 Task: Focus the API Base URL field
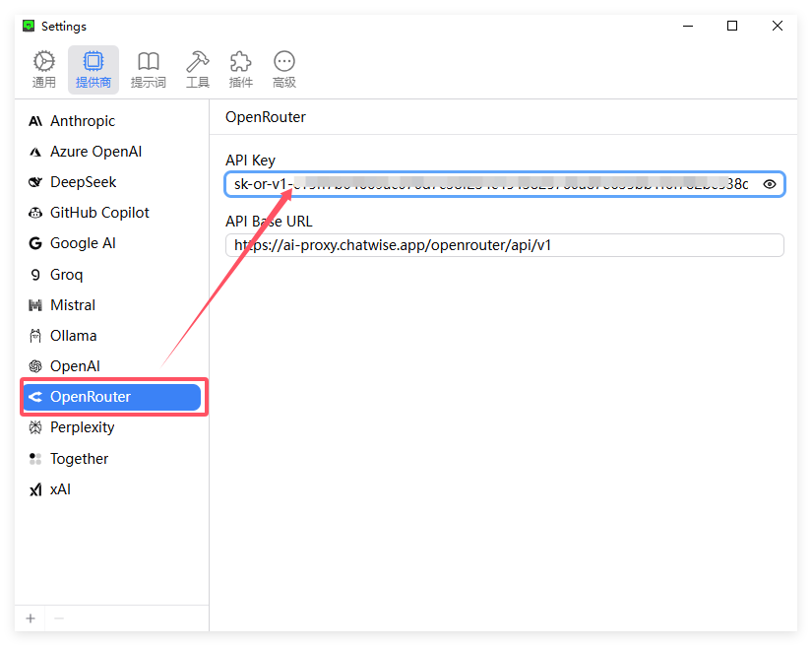pos(504,245)
